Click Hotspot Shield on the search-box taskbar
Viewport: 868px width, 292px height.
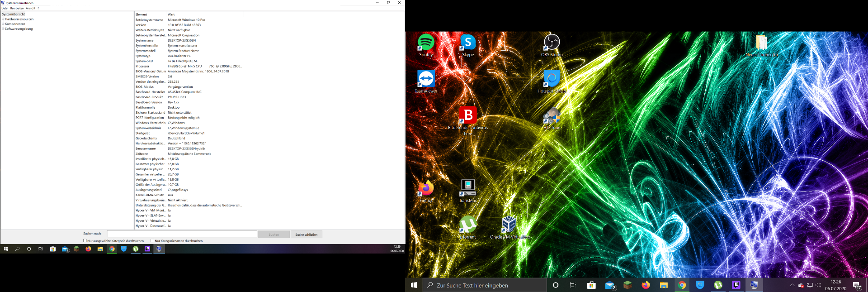coord(700,285)
